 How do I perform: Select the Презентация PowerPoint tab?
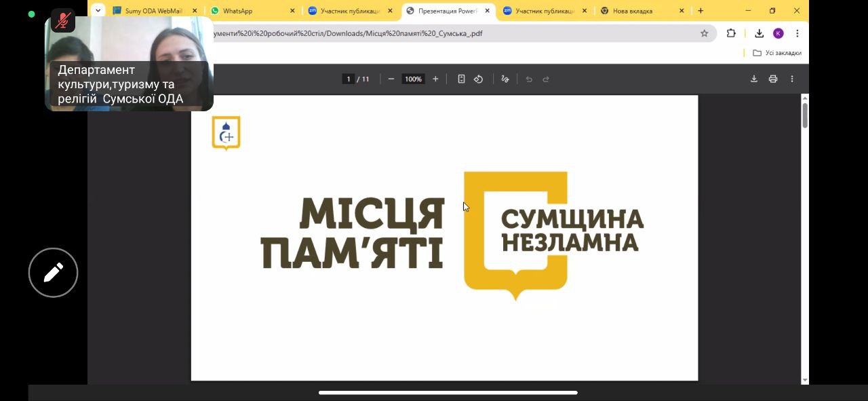point(448,11)
